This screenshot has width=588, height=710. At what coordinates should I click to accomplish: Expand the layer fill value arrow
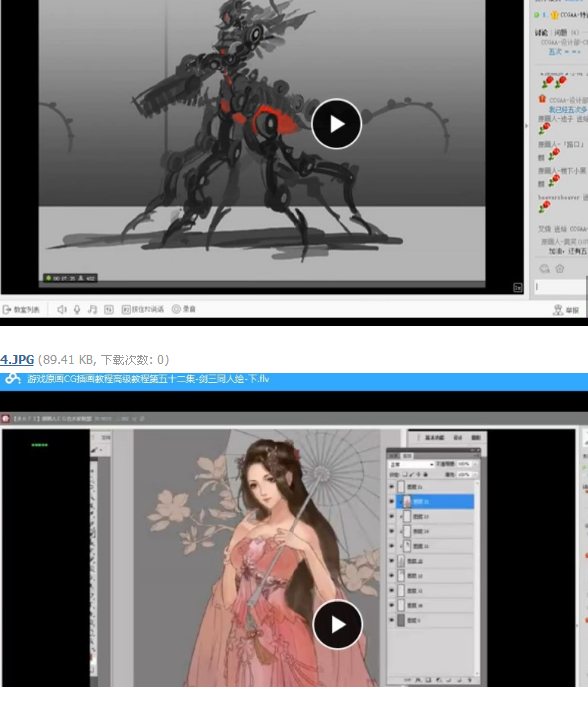(x=475, y=475)
